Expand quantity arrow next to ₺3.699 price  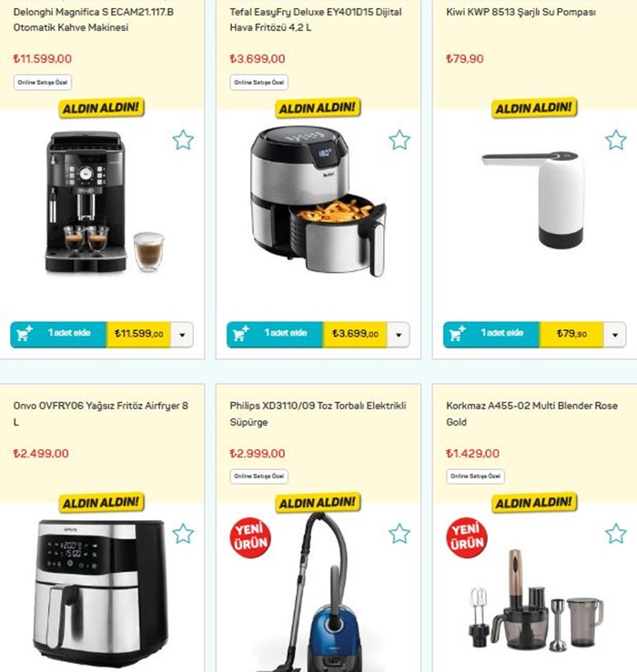coord(399,335)
